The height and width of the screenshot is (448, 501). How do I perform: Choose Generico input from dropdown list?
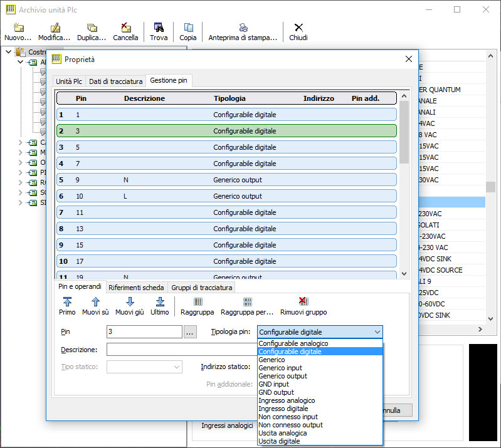pyautogui.click(x=280, y=368)
